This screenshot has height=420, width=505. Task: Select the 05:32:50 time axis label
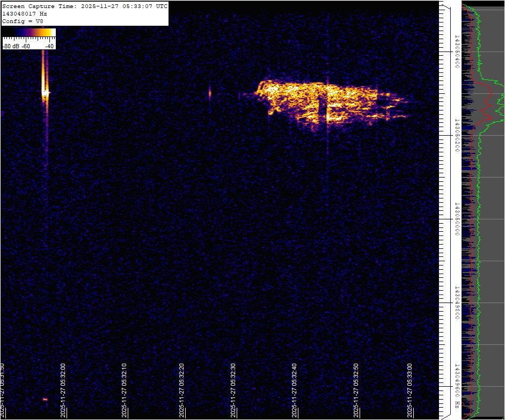[355, 390]
